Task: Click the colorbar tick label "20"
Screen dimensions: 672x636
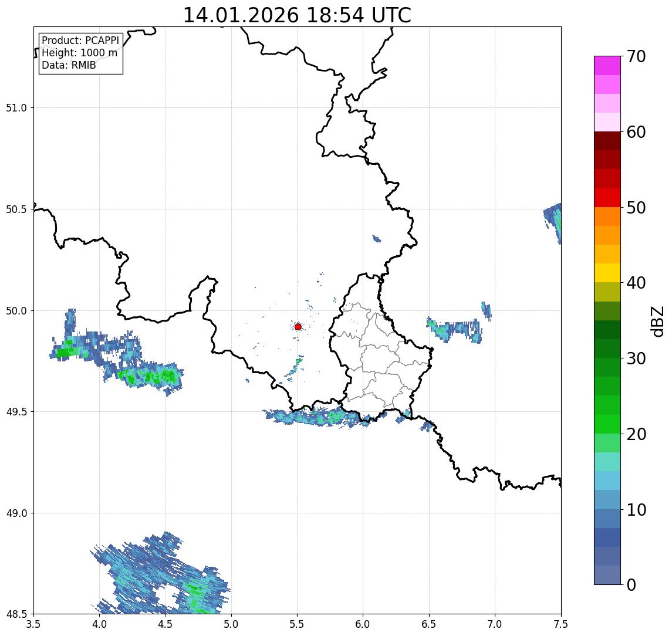Action: pyautogui.click(x=636, y=434)
